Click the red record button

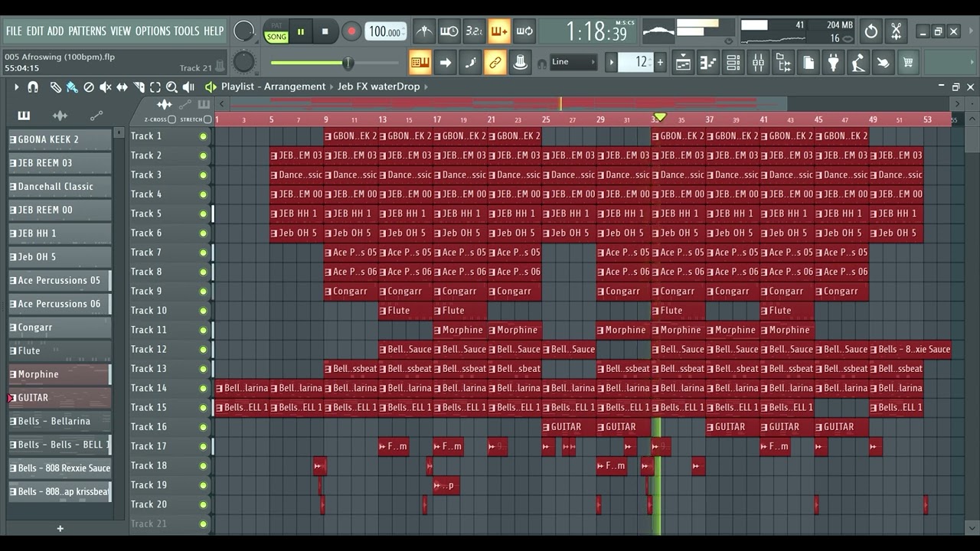tap(351, 31)
